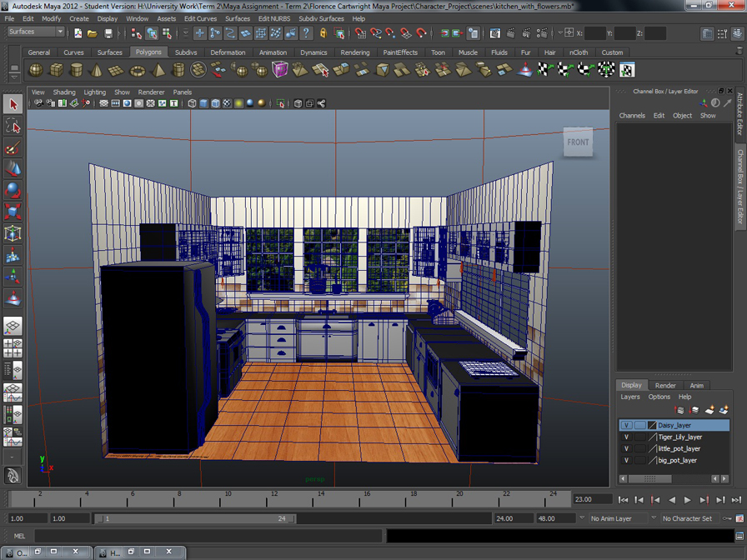
Task: Open the Layers menu in the Layer Editor
Action: pyautogui.click(x=631, y=397)
